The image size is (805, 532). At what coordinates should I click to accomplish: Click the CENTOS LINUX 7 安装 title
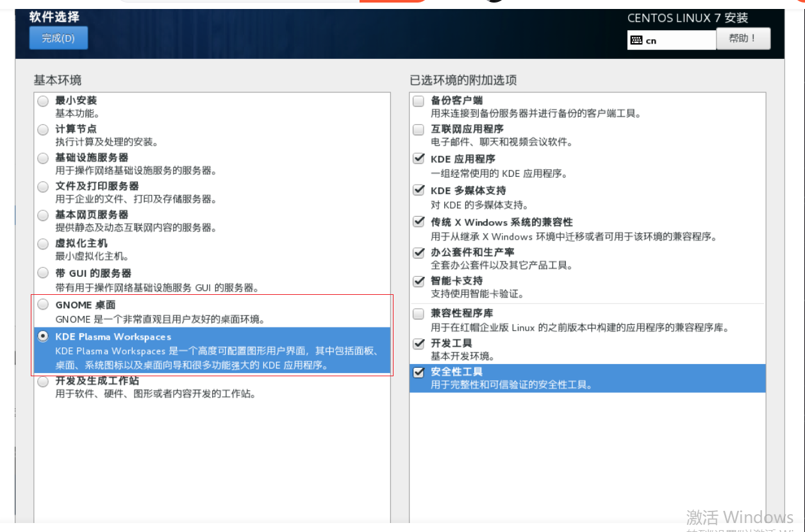[x=688, y=18]
